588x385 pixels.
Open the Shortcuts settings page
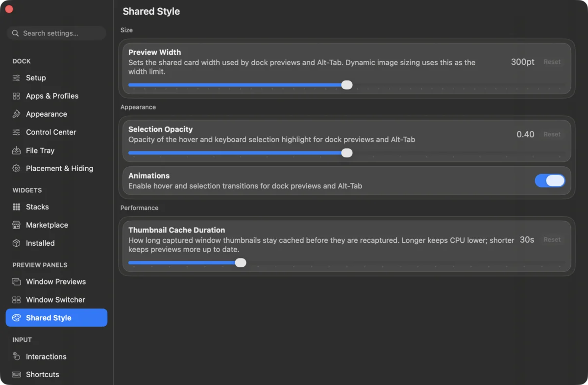click(x=56, y=374)
